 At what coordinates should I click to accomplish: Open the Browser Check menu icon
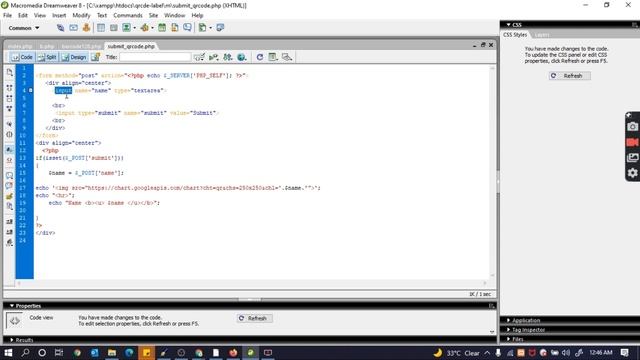(x=199, y=57)
